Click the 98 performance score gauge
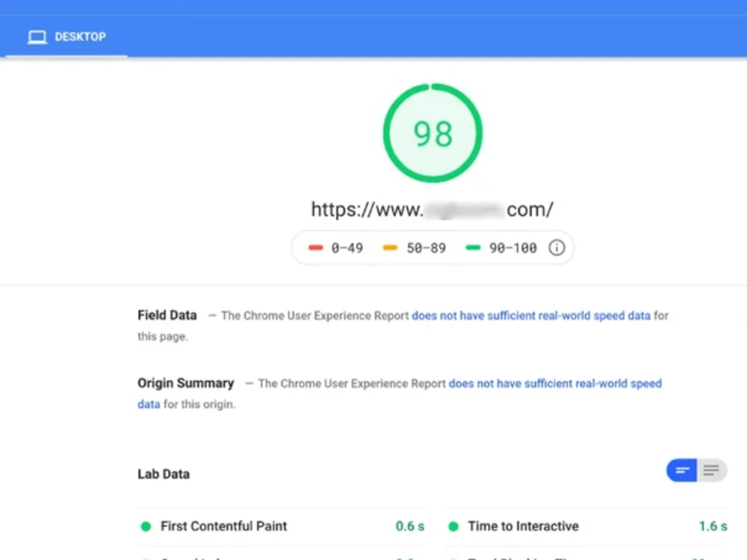 click(433, 134)
